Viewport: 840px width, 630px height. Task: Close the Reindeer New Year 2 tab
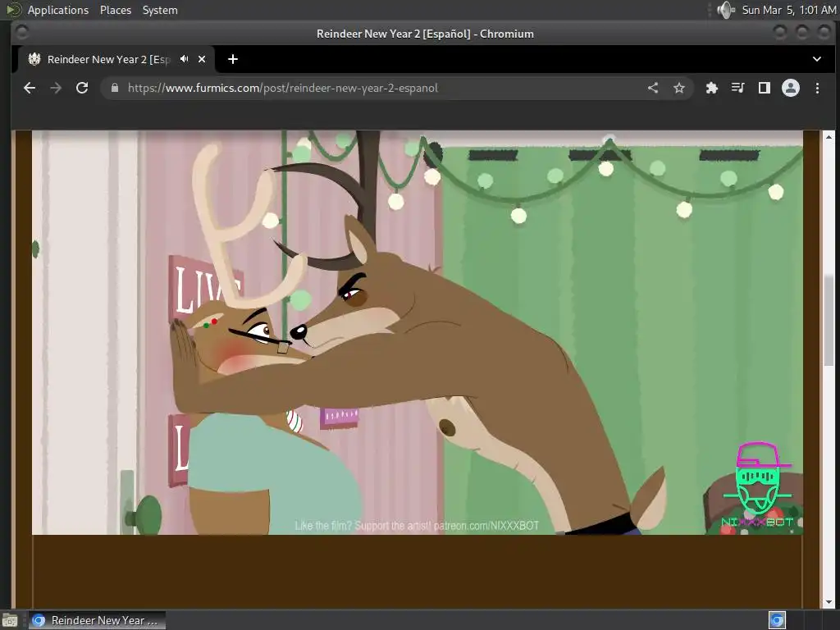[x=202, y=59]
